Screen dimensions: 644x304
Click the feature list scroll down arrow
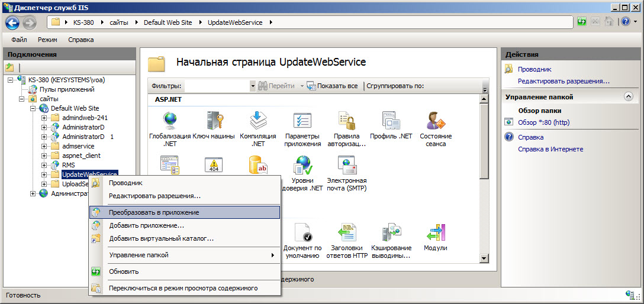pos(484,258)
